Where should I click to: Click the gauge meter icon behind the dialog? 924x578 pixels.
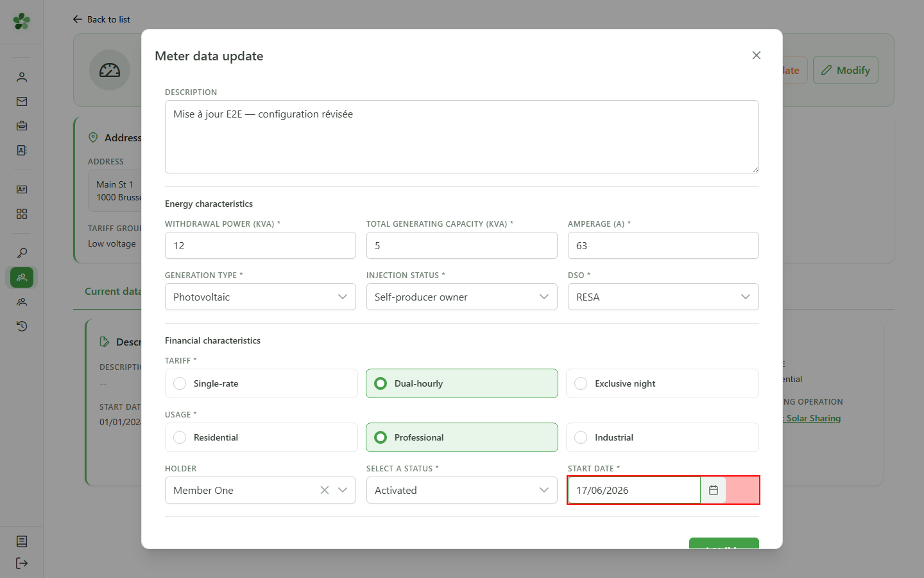pyautogui.click(x=110, y=70)
